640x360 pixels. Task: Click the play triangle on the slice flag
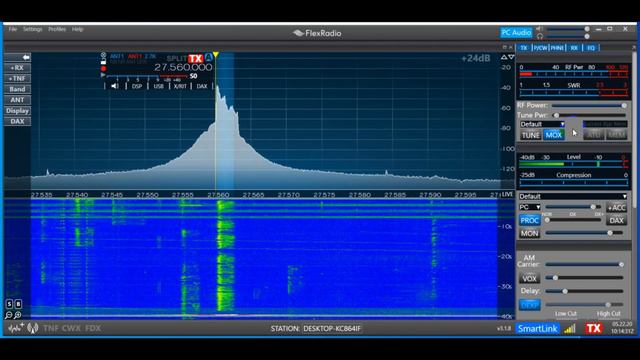point(103,75)
